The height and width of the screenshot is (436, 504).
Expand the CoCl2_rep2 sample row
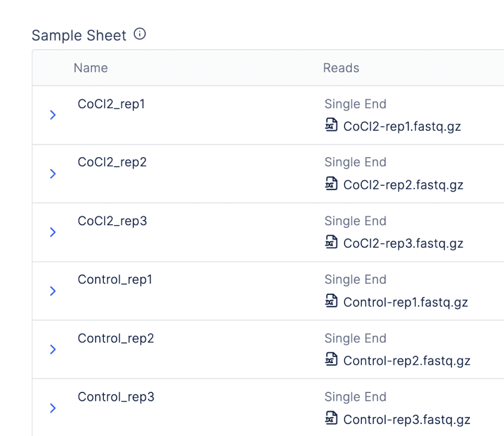pyautogui.click(x=53, y=173)
